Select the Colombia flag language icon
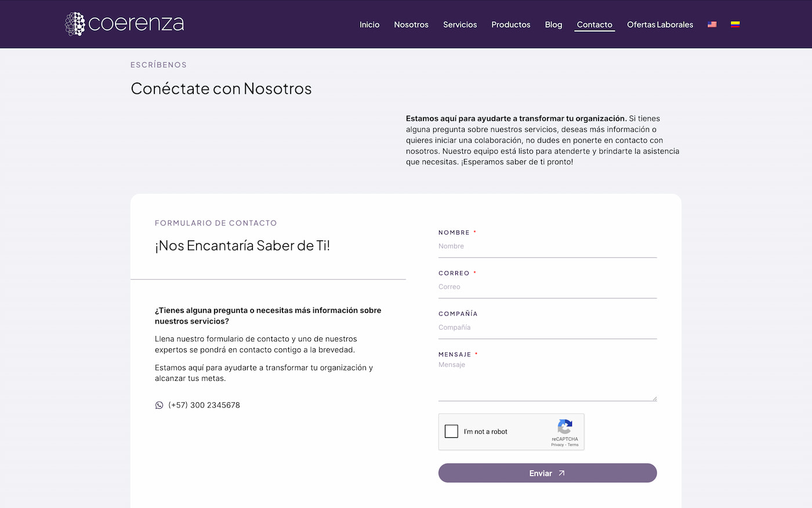Viewport: 812px width, 508px height. [x=735, y=24]
